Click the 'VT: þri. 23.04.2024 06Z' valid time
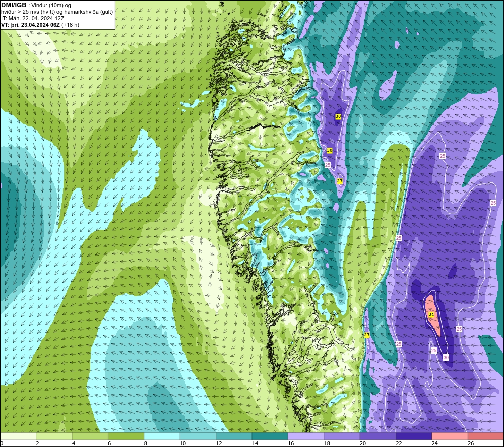 31,25
